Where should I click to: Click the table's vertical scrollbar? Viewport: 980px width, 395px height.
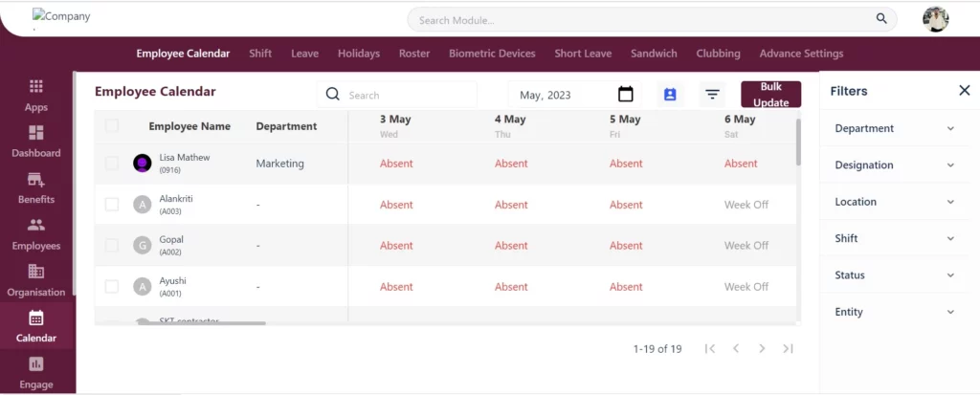click(798, 142)
